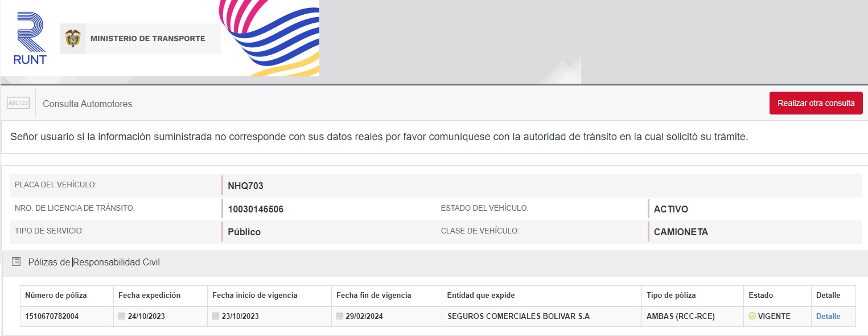
Task: Click the license number 10030146506
Action: coord(256,209)
